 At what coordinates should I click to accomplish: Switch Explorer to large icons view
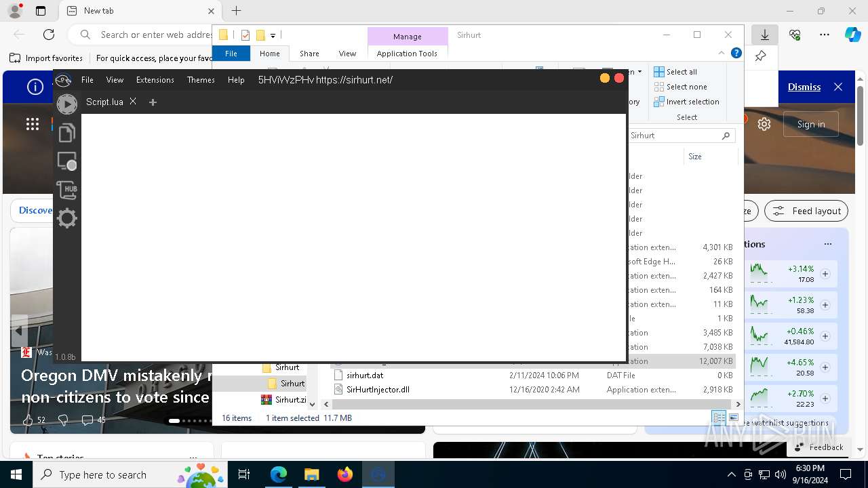(x=733, y=418)
